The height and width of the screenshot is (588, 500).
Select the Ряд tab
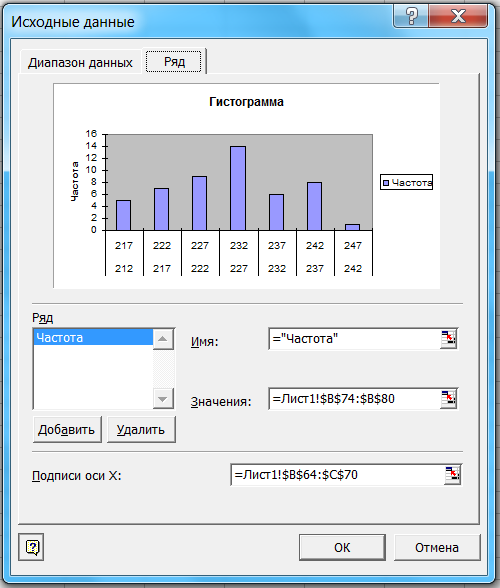coord(174,61)
